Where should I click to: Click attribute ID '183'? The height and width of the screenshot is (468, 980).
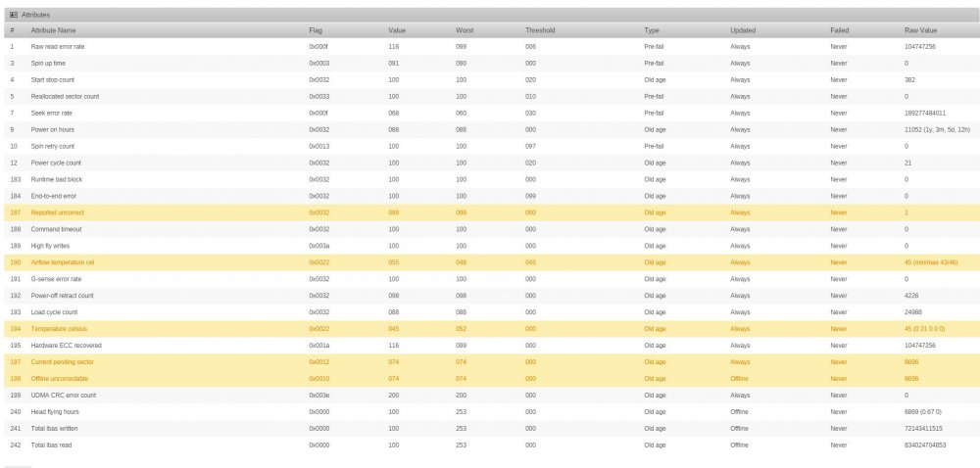click(16, 179)
